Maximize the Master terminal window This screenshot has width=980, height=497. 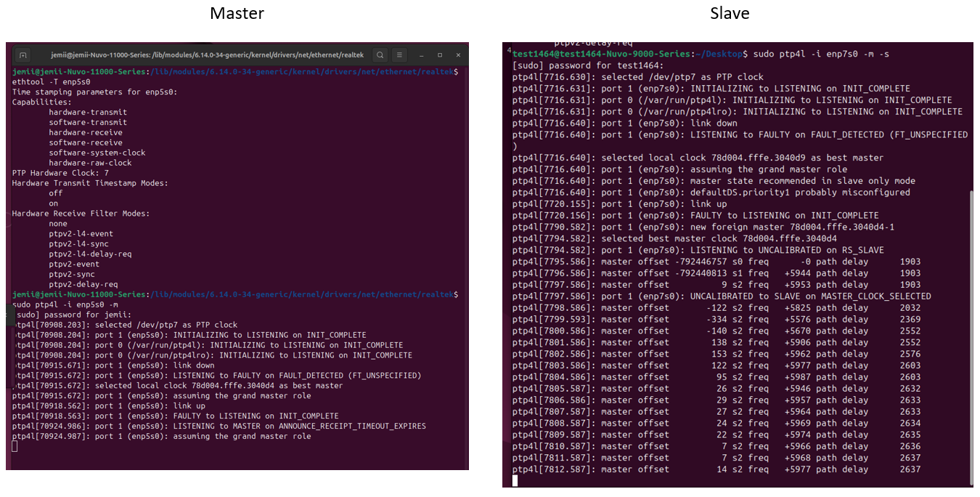440,55
